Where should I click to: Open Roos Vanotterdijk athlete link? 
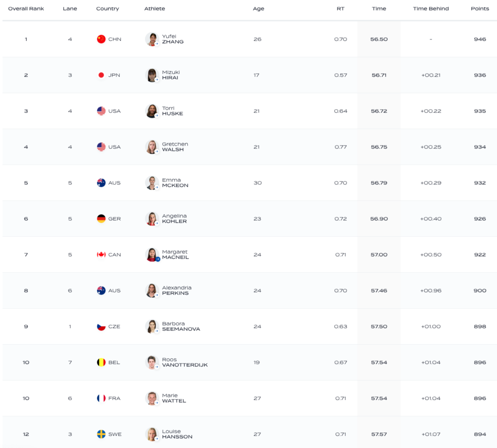185,363
